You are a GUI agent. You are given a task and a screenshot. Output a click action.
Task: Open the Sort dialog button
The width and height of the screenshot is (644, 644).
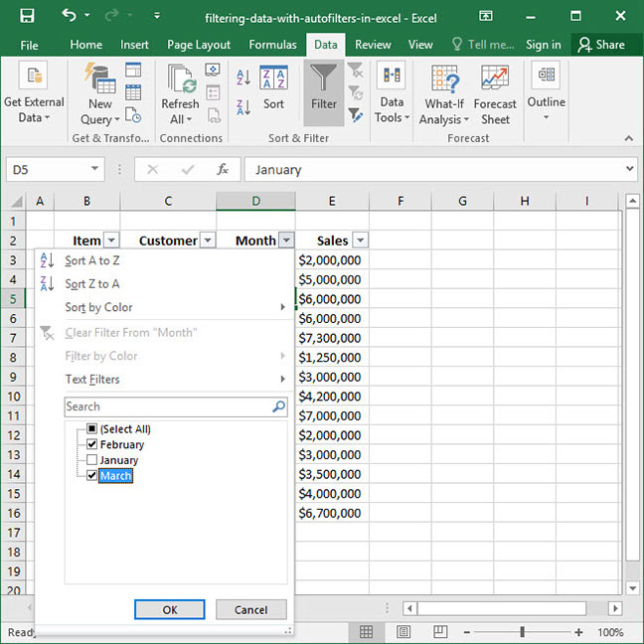coord(273,87)
